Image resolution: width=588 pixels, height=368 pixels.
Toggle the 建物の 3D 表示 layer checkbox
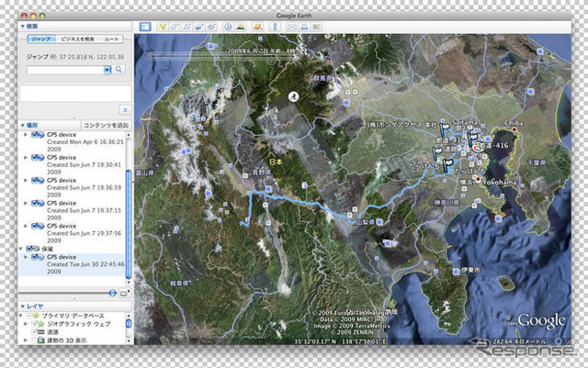point(35,340)
